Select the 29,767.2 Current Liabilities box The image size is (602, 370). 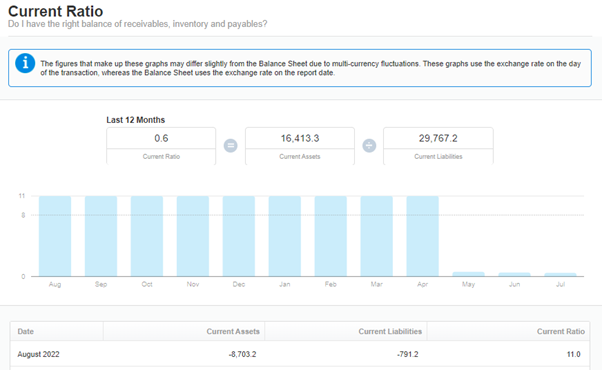(438, 146)
